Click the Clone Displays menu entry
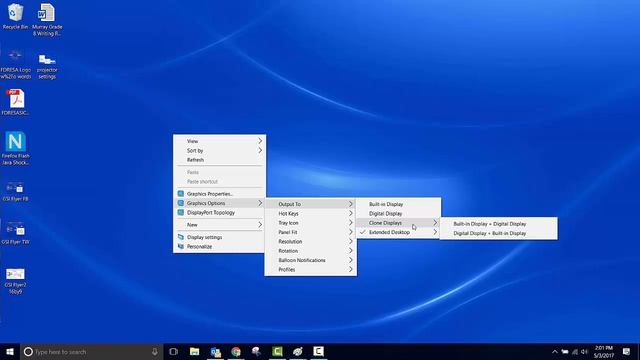This screenshot has width=640, height=360. coord(398,222)
